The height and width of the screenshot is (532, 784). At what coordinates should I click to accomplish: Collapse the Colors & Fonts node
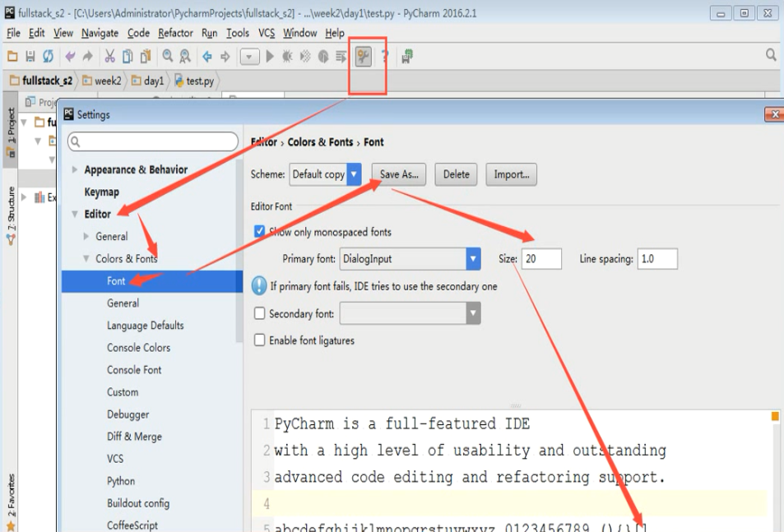click(86, 258)
